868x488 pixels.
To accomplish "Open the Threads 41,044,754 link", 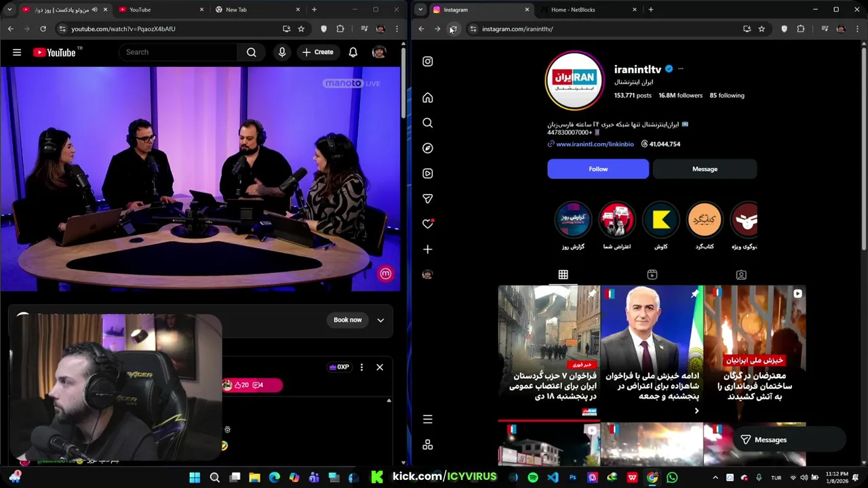I will pyautogui.click(x=660, y=144).
